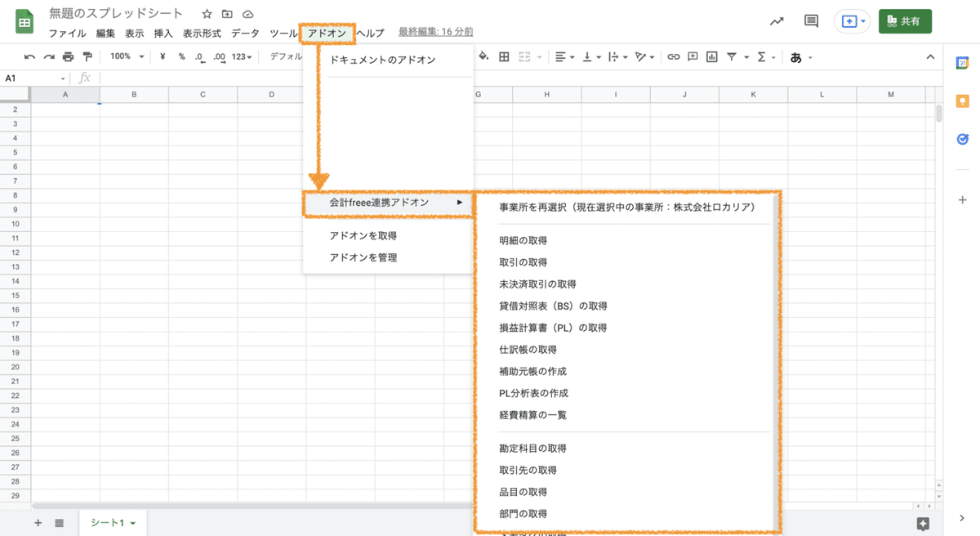Open the text rotation dropdown
Screen dimensions: 980x536
coord(645,56)
